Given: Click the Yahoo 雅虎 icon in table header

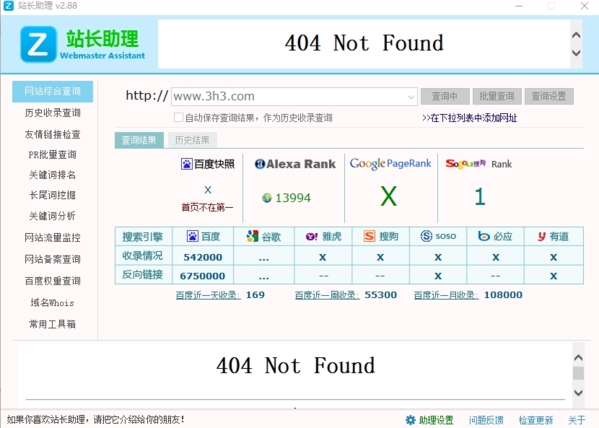Looking at the screenshot, I should point(311,237).
